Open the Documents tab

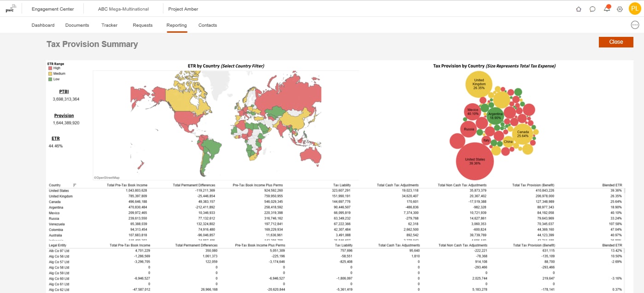tap(77, 25)
